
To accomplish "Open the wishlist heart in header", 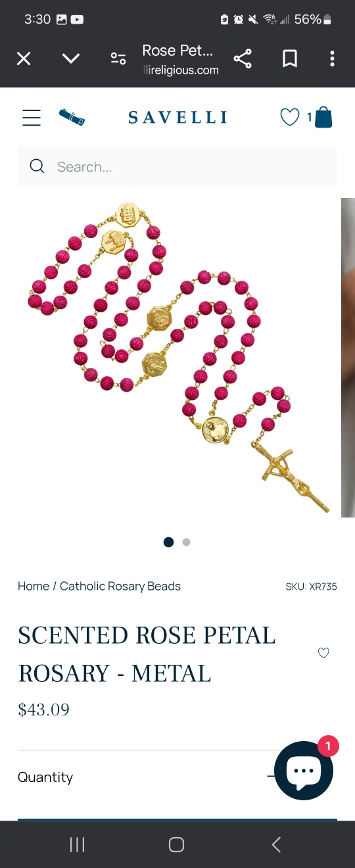I will (x=290, y=118).
